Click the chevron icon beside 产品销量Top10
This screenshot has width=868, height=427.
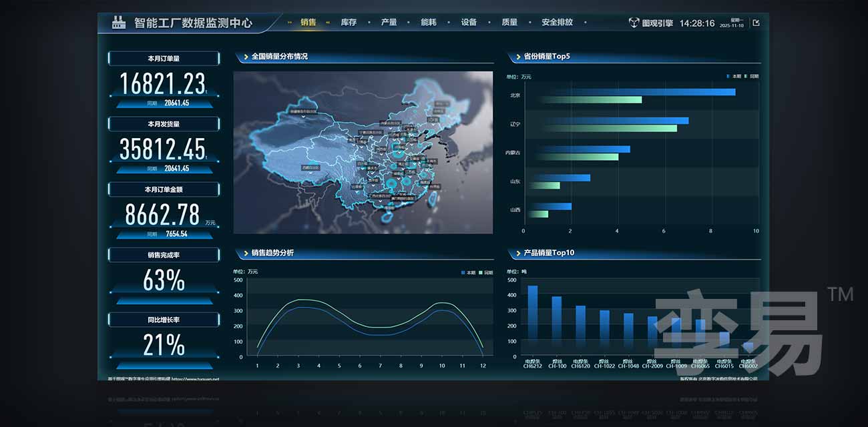(x=518, y=254)
